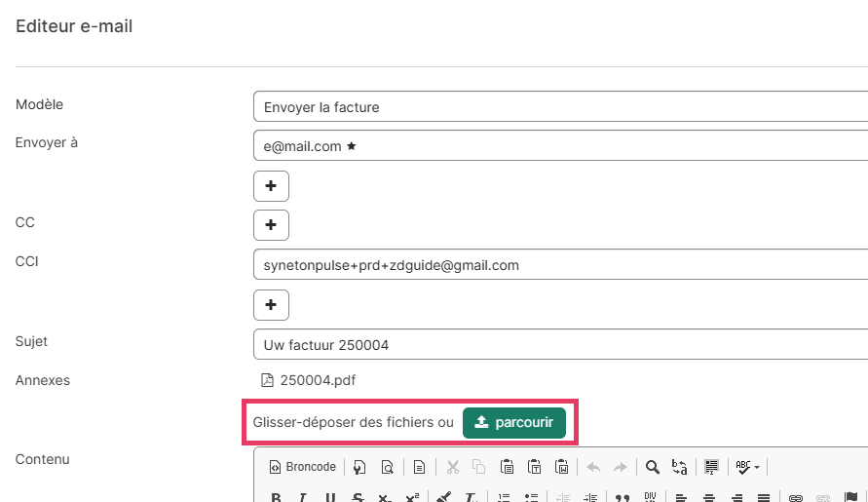Add a CC recipient with plus button
The width and height of the screenshot is (868, 502).
pos(271,224)
